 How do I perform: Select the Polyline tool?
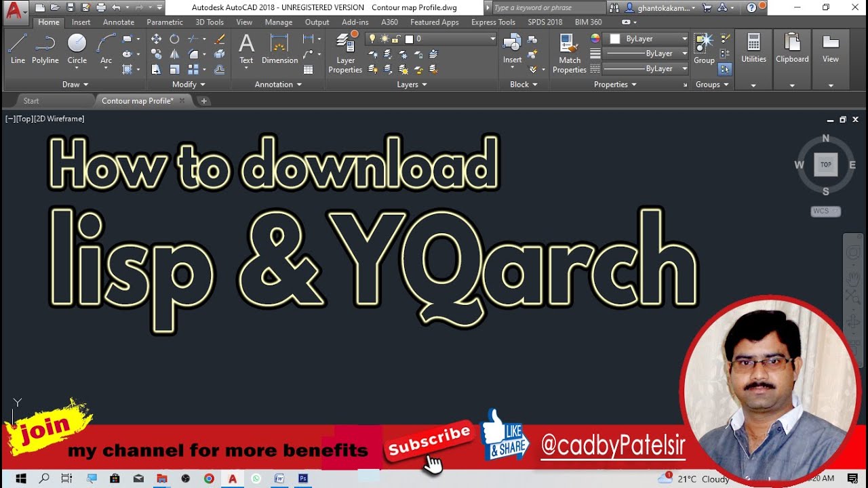(45, 49)
